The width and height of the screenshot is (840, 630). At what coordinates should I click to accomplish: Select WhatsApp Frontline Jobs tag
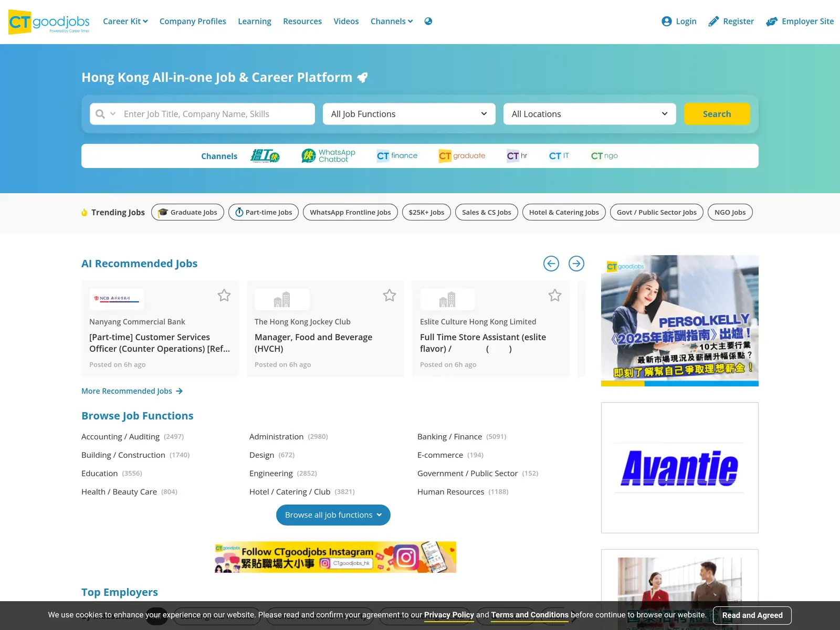pyautogui.click(x=350, y=212)
